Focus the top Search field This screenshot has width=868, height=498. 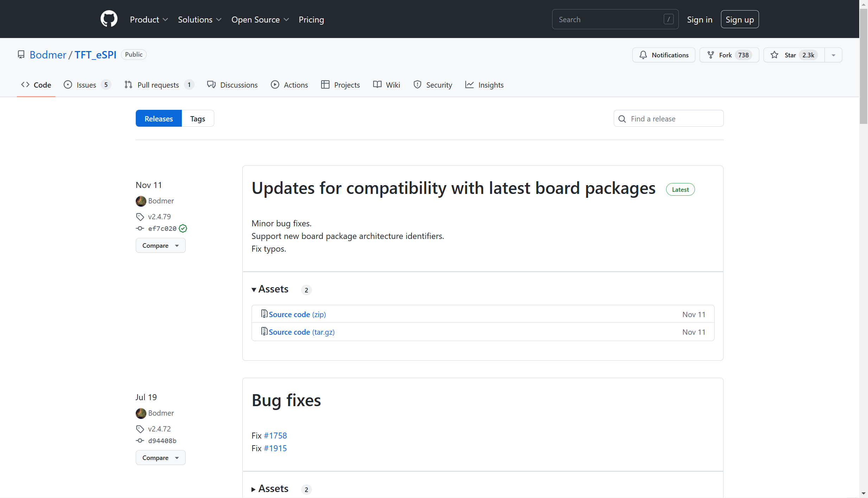[x=615, y=19]
